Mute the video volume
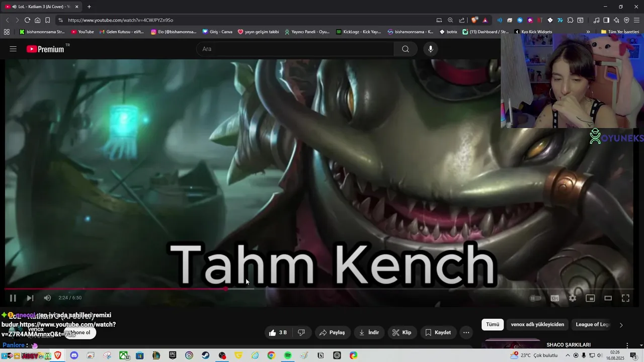The image size is (644, 362). (47, 298)
